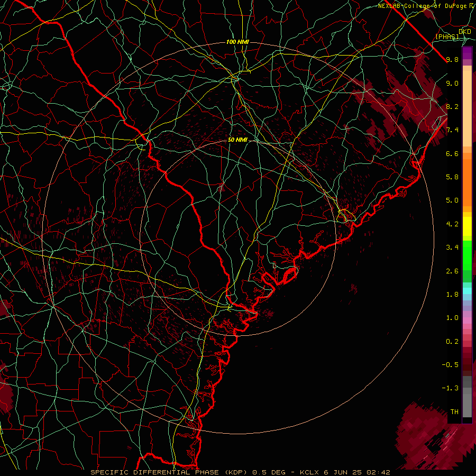Click the bright green segment of the color bar
The width and height of the screenshot is (476, 476).
click(x=467, y=255)
